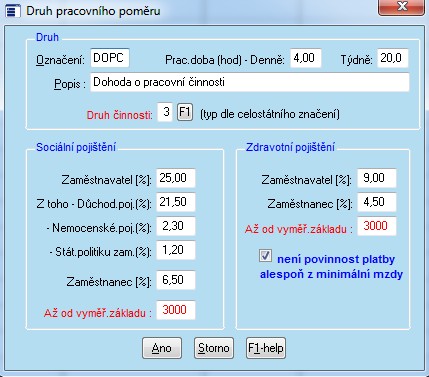Viewport: 429px width, 377px height.
Task: Click the red Druh činnosti label
Action: 119,115
